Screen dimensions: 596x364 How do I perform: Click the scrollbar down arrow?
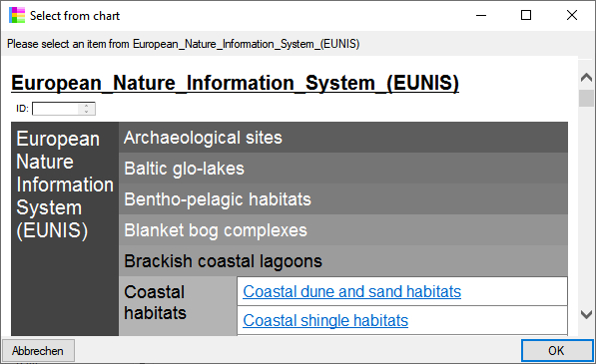tap(586, 314)
